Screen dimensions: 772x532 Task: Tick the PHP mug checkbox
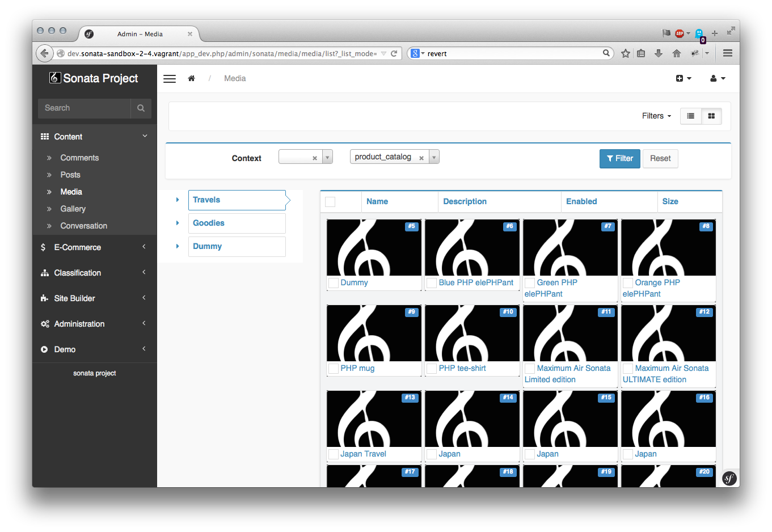(334, 369)
